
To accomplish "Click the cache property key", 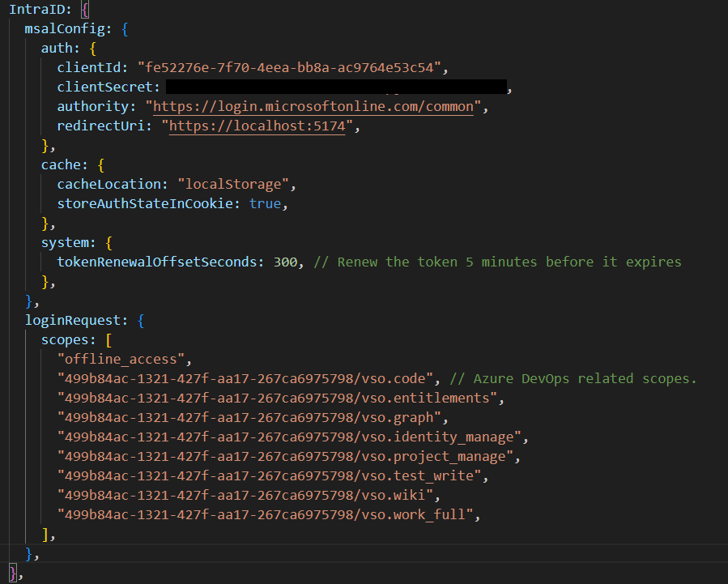I will pyautogui.click(x=61, y=164).
